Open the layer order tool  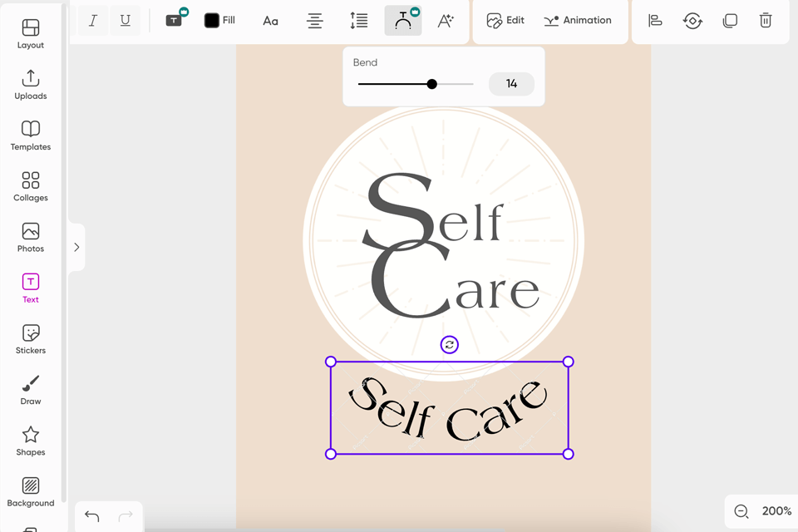pyautogui.click(x=692, y=21)
